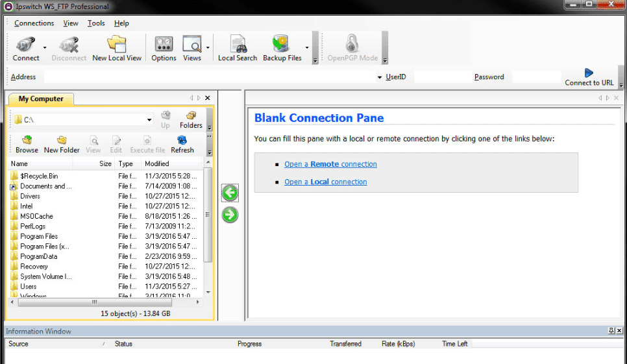Select the Drivers folder

[25, 196]
